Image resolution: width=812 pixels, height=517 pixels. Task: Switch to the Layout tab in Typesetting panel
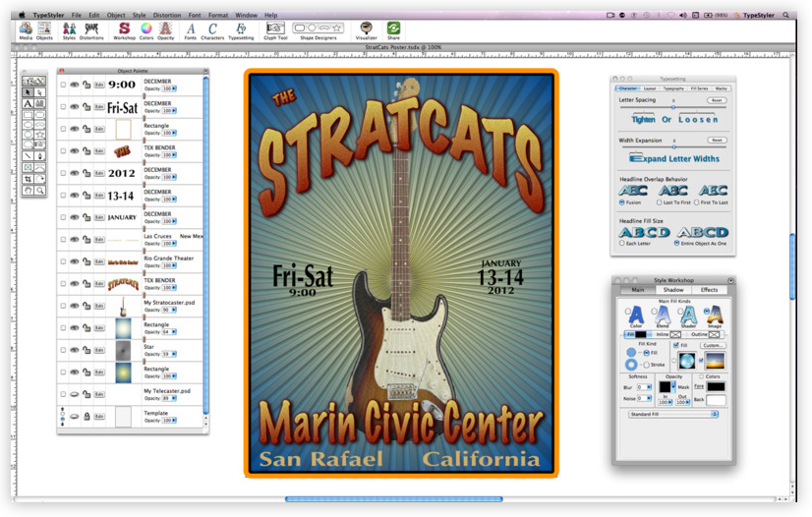650,88
